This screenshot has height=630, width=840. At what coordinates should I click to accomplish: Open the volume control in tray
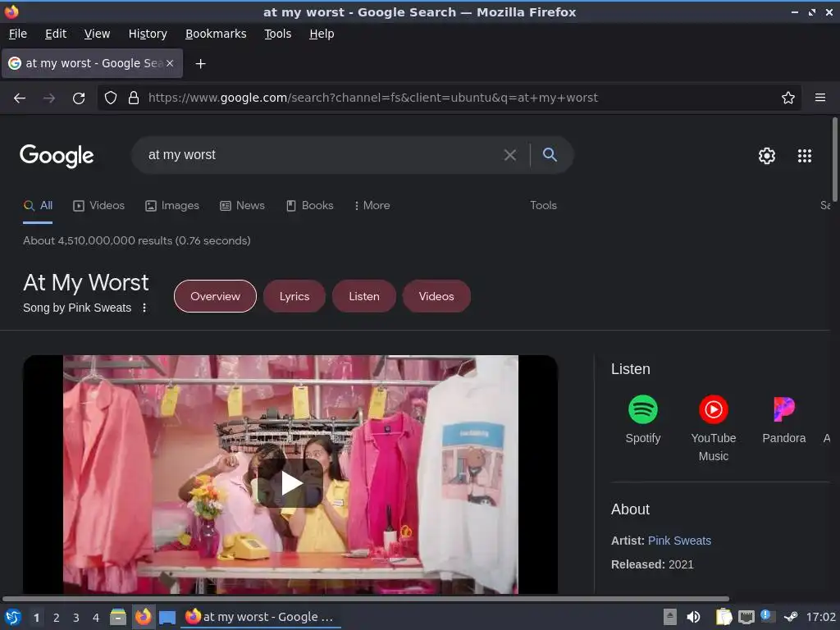tap(693, 617)
